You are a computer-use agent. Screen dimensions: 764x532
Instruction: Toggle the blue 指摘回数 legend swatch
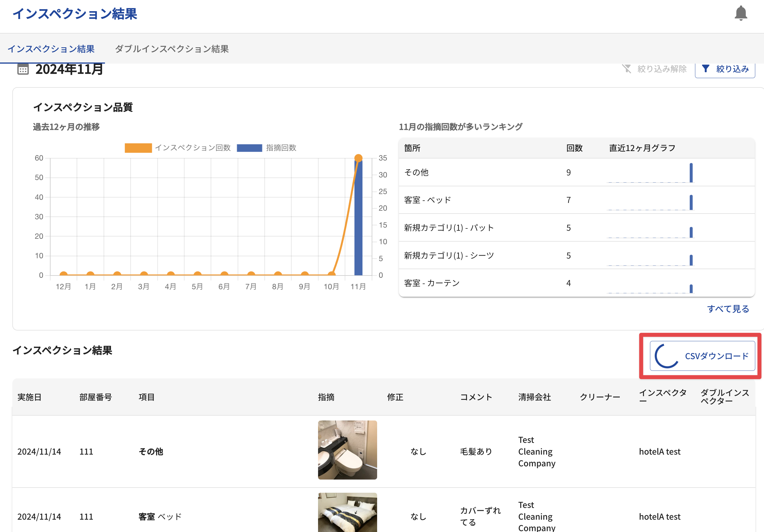click(249, 148)
